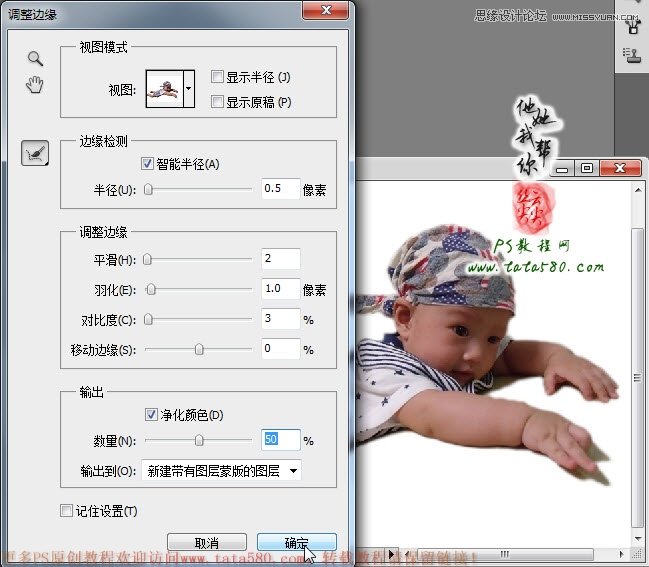The height and width of the screenshot is (567, 649).
Task: Click the 半径 value field 0.5
Action: (281, 189)
